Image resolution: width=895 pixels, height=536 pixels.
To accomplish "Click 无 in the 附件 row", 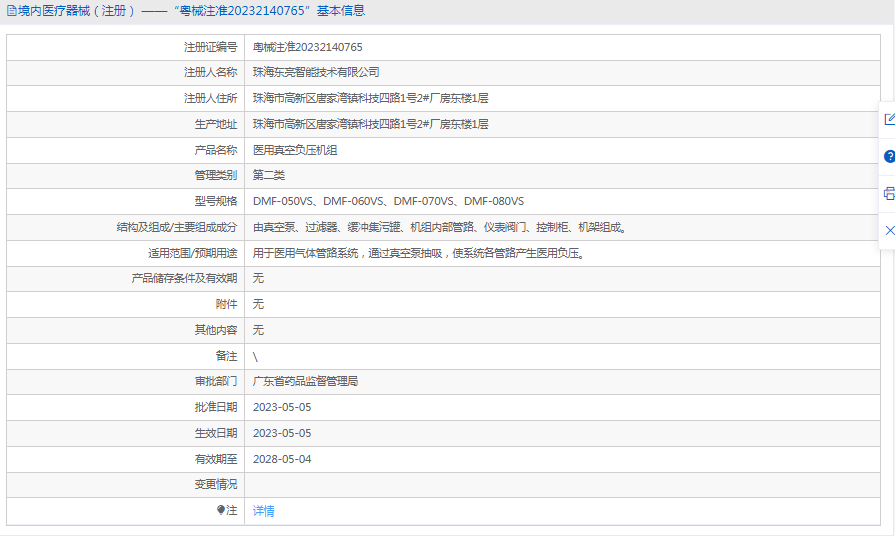I will pos(259,304).
